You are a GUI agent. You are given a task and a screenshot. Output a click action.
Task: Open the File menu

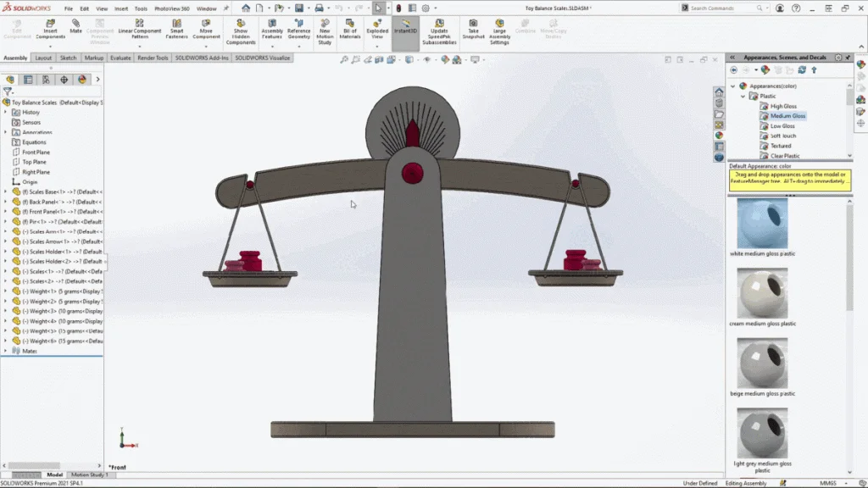68,8
